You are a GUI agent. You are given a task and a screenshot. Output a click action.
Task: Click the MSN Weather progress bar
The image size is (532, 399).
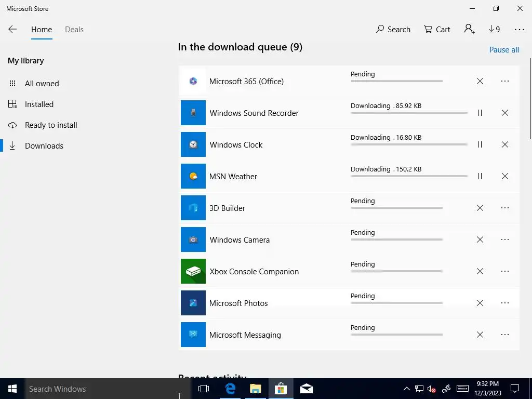coord(409,176)
